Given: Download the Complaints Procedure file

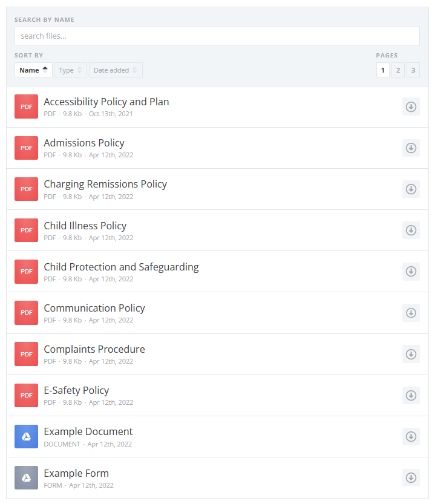Looking at the screenshot, I should click(411, 354).
